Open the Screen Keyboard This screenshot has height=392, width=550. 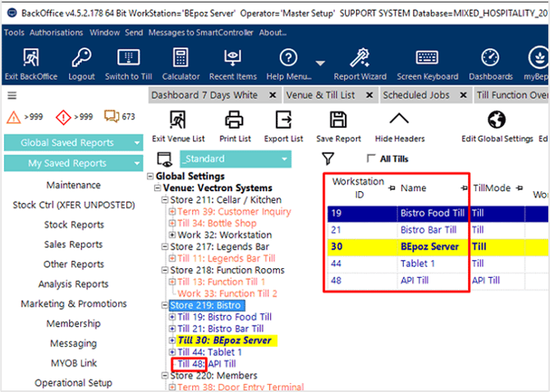point(427,58)
